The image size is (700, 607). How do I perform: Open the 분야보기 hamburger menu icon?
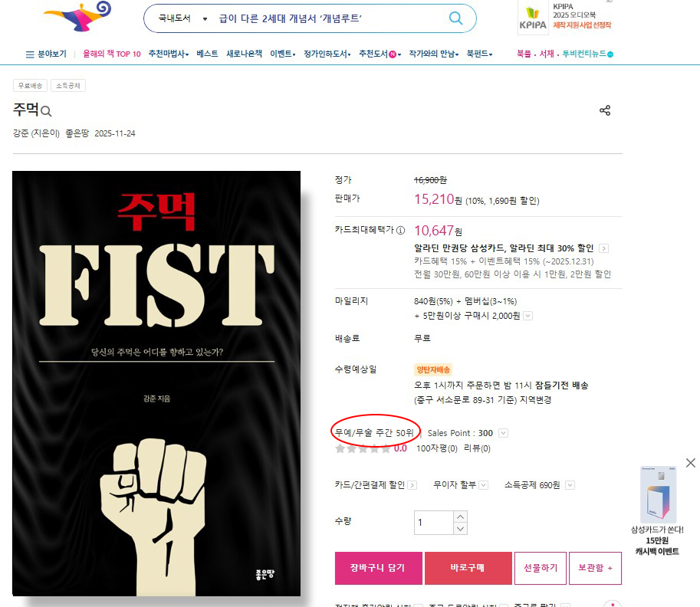(x=30, y=54)
